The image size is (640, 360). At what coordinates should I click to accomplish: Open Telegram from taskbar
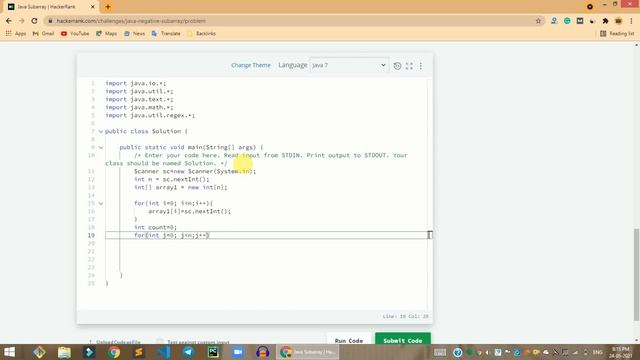(x=189, y=352)
